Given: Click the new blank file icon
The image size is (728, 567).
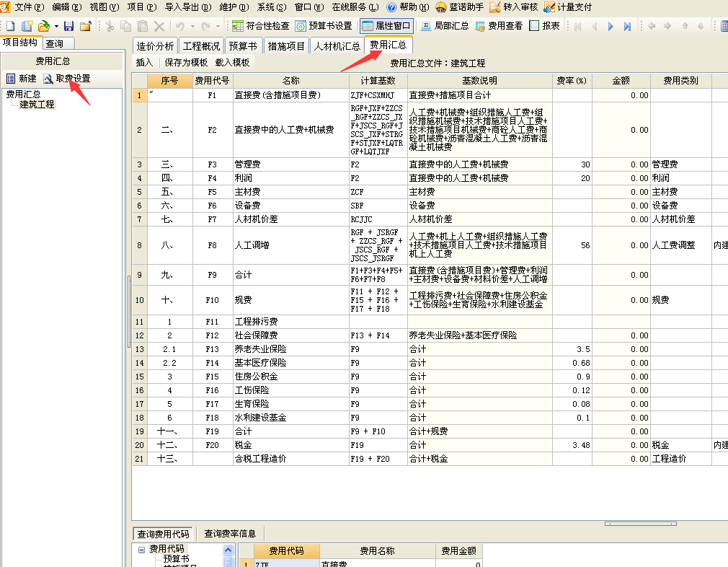Looking at the screenshot, I should click(x=10, y=26).
